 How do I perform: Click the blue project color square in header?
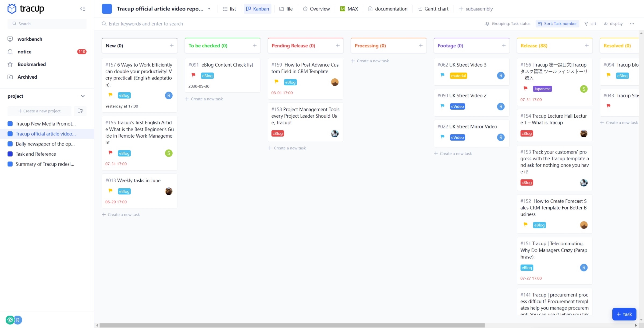coord(107,9)
